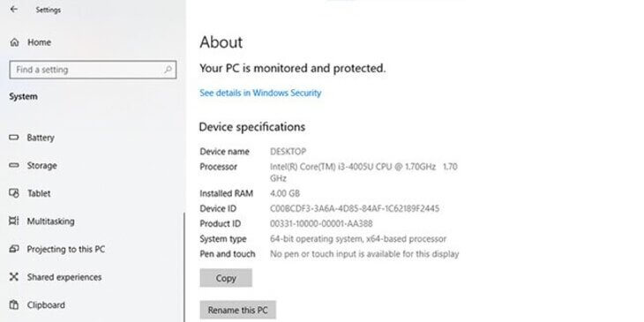Viewport: 644px width, 322px height.
Task: Focus the Find a setting box
Action: (x=93, y=70)
